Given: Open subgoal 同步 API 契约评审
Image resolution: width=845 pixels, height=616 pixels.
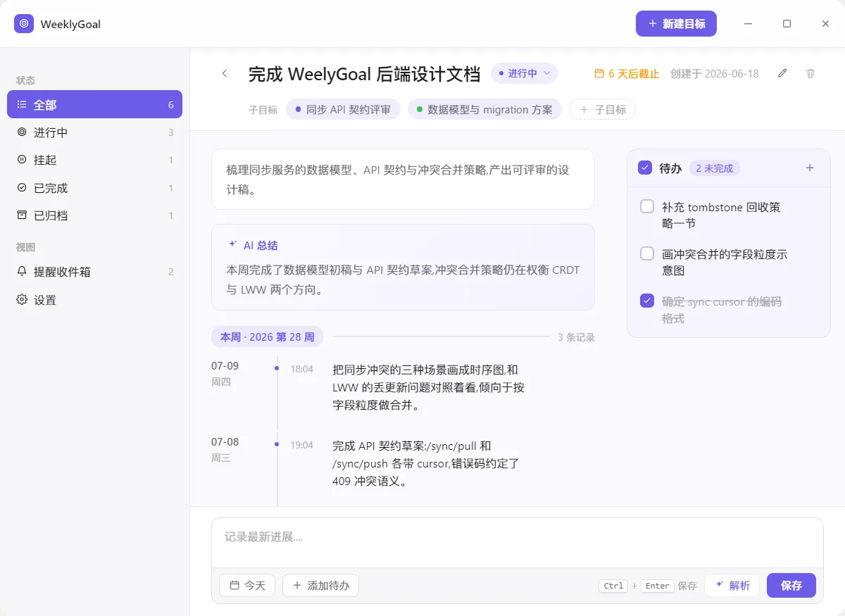Looking at the screenshot, I should (x=343, y=109).
